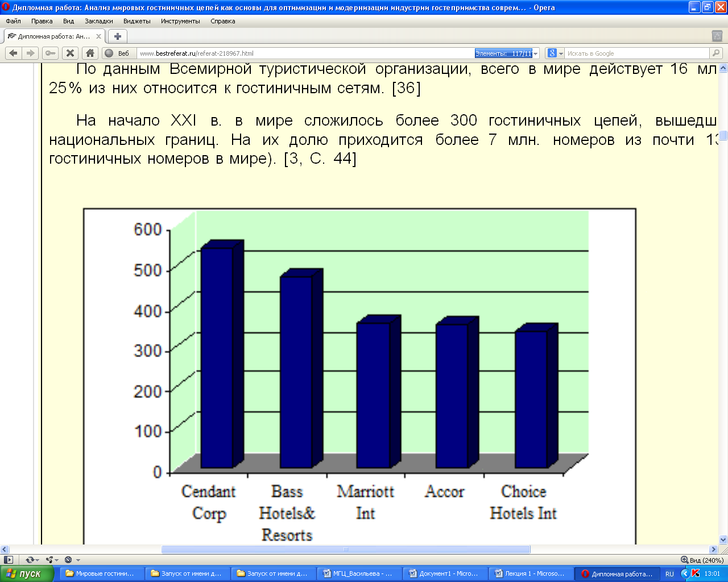The height and width of the screenshot is (582, 728).
Task: Switch to Opera 'Дипломная работа...' taskbar item
Action: [x=617, y=573]
